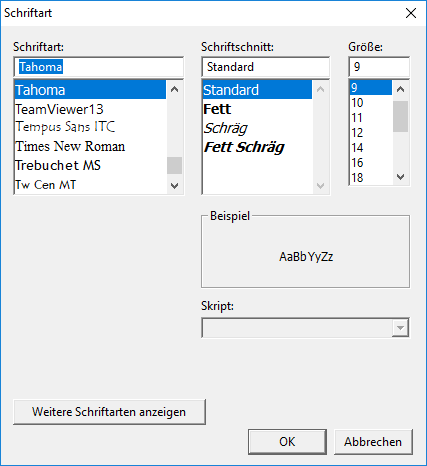Choose Schräg font style

257,128
